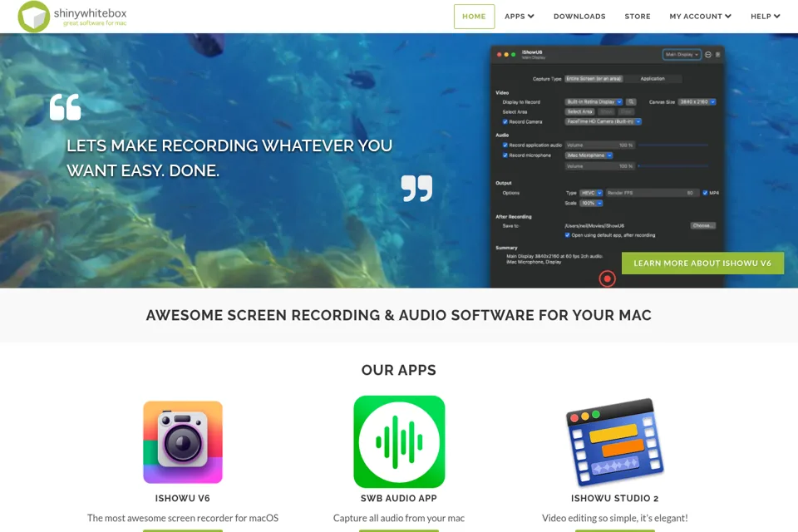This screenshot has width=798, height=532.
Task: Toggle the Record microphone checkbox
Action: (505, 155)
